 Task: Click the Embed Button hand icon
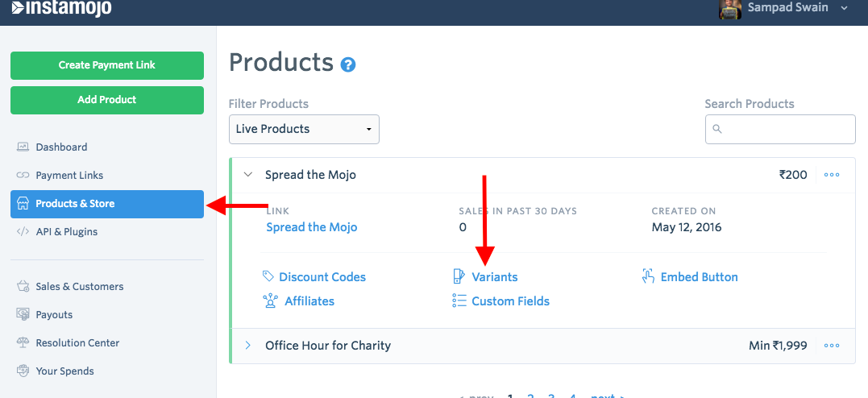tap(648, 276)
